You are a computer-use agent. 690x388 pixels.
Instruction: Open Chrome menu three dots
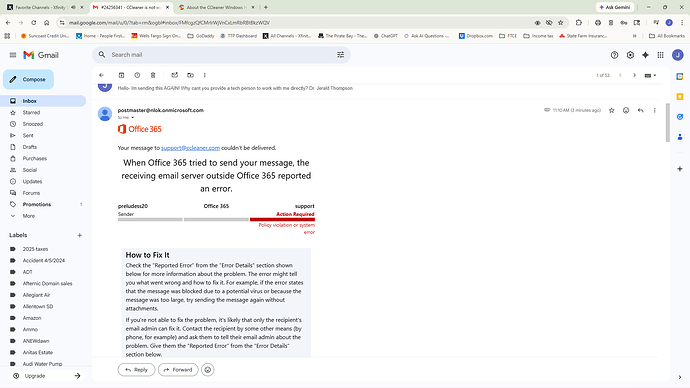tap(682, 23)
